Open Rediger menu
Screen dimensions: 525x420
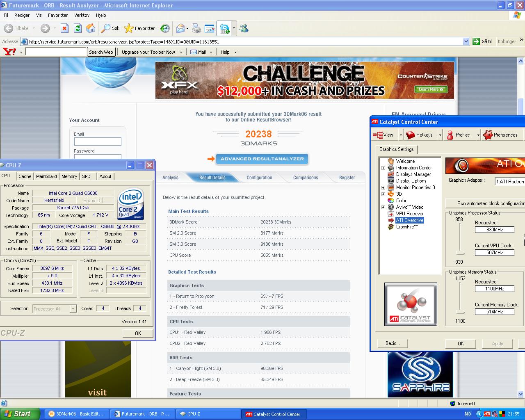(22, 15)
